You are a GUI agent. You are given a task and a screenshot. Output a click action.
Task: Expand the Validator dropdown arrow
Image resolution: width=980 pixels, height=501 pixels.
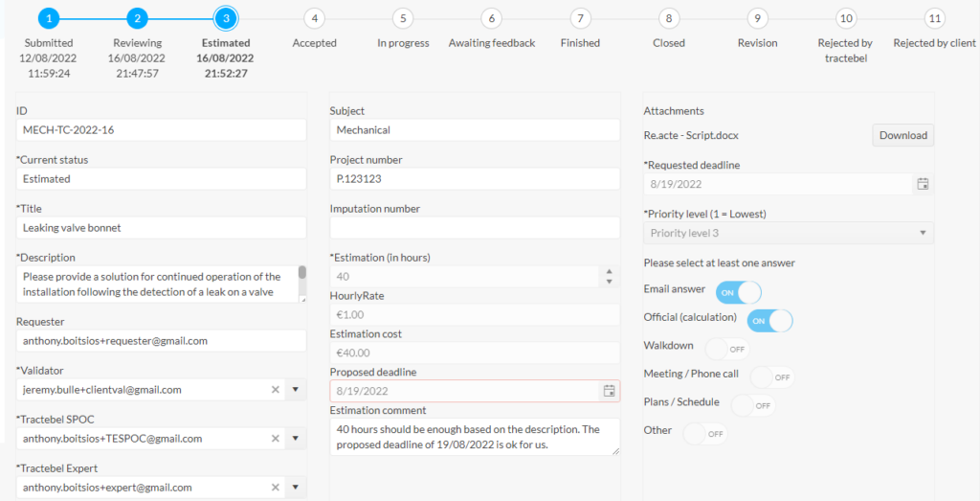click(x=296, y=390)
